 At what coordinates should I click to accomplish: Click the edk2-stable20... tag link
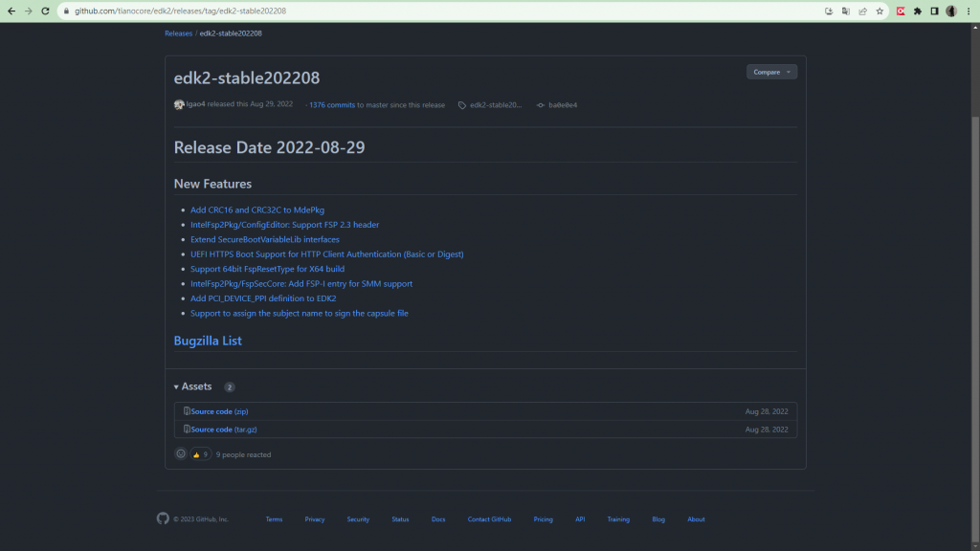(496, 105)
